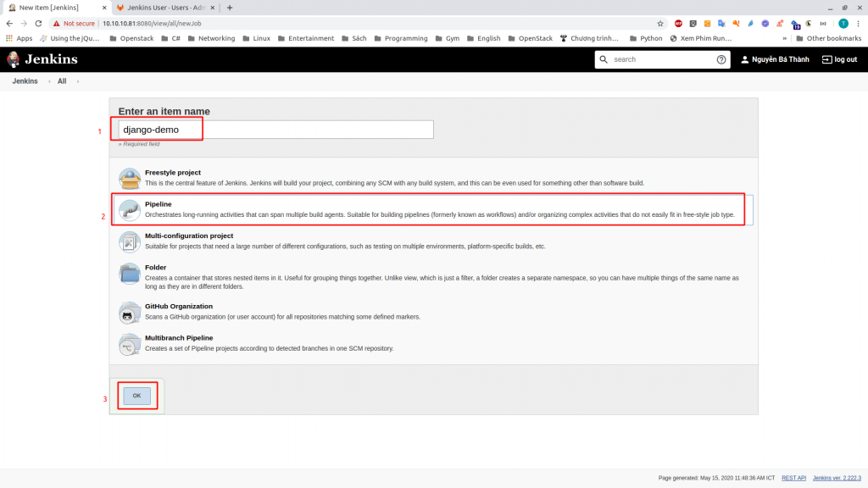Expand the breadcrumb arrow after All
Image resolution: width=868 pixels, height=488 pixels.
click(77, 81)
